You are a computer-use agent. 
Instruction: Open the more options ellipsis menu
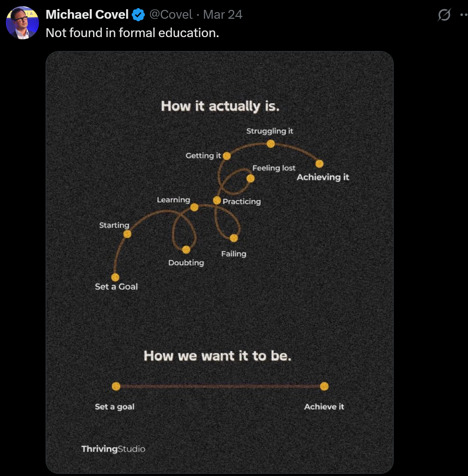click(464, 15)
